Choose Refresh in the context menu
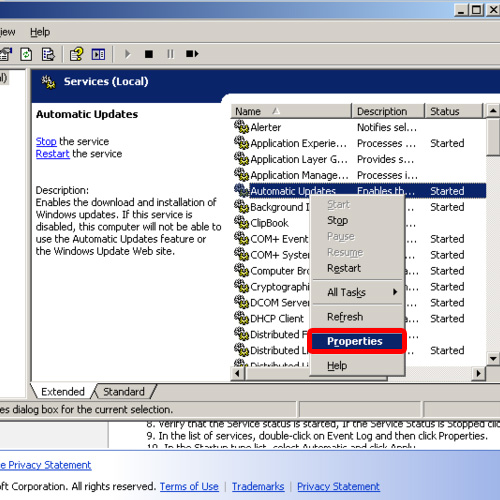 coord(357,317)
